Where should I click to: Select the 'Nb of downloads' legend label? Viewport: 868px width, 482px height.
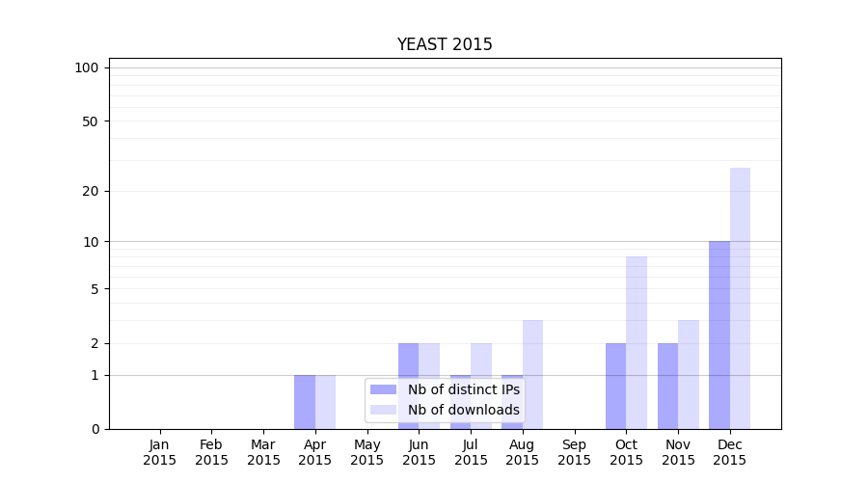(463, 410)
